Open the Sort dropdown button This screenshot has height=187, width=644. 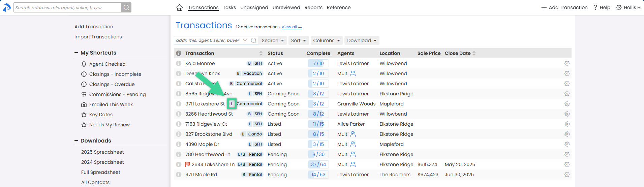299,40
